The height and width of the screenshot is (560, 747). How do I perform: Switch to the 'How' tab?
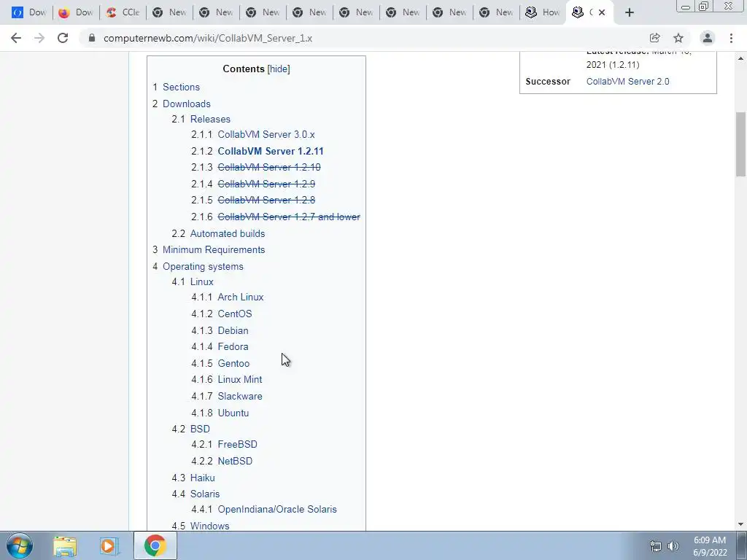[543, 13]
